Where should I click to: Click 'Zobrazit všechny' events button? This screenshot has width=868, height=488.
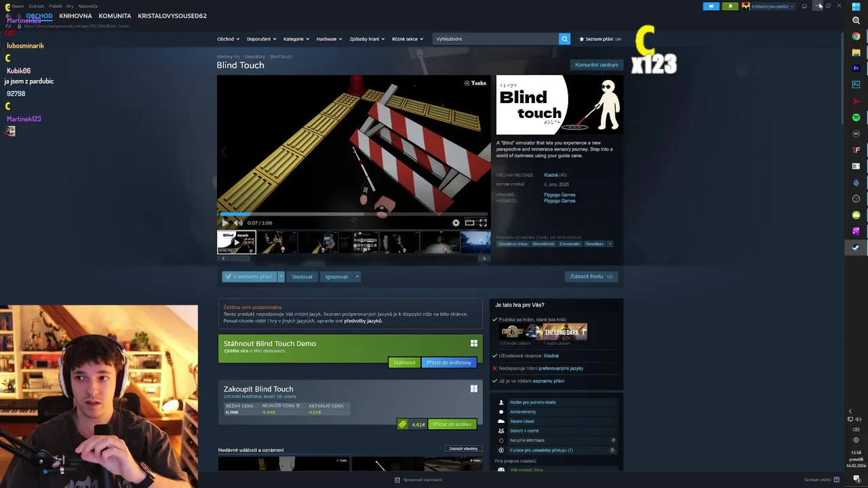click(464, 449)
